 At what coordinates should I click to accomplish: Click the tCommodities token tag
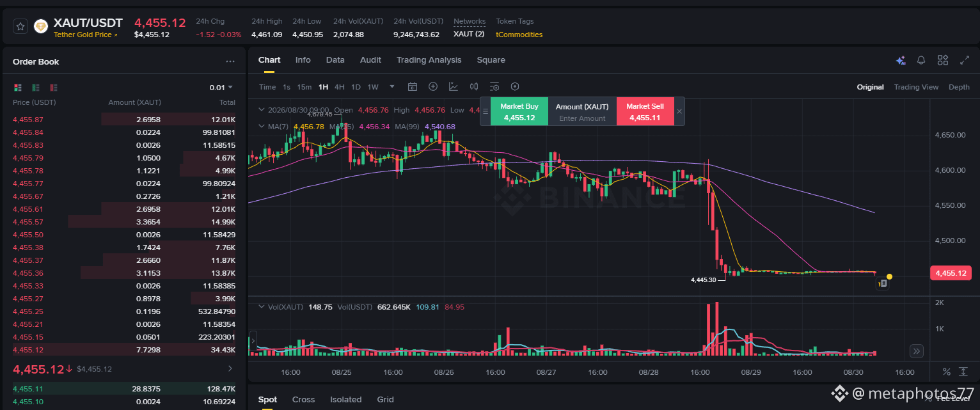pos(519,35)
